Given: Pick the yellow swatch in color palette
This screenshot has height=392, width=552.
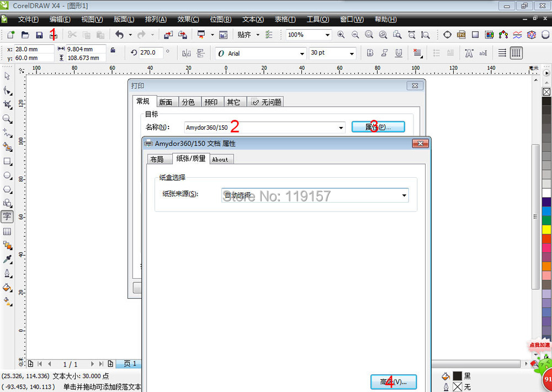Looking at the screenshot, I should pyautogui.click(x=546, y=229).
